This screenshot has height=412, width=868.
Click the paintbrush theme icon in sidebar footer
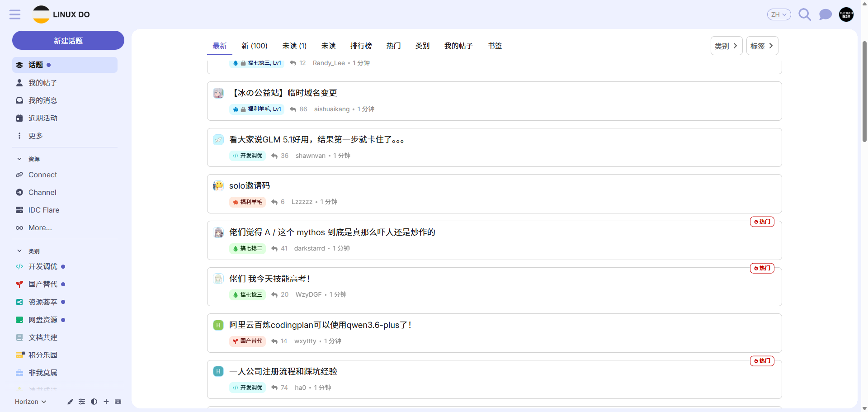click(70, 402)
